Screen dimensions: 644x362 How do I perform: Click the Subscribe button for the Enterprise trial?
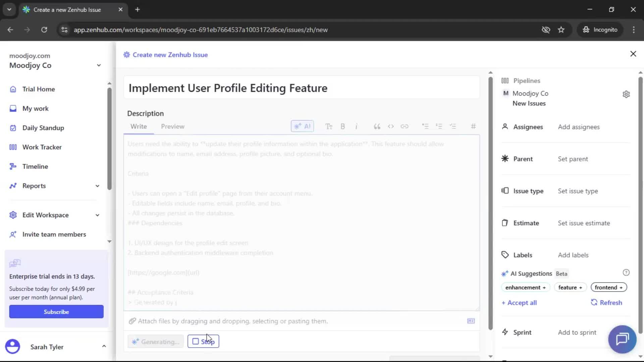pos(56,311)
